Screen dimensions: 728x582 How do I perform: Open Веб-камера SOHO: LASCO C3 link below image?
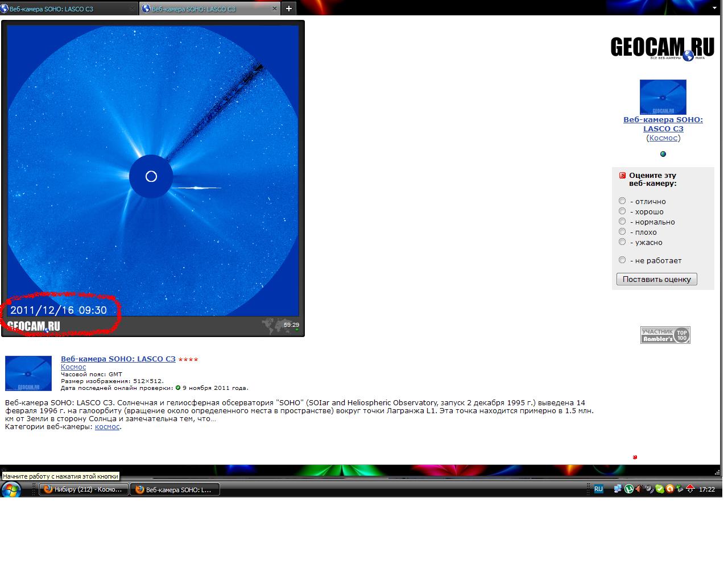(118, 359)
